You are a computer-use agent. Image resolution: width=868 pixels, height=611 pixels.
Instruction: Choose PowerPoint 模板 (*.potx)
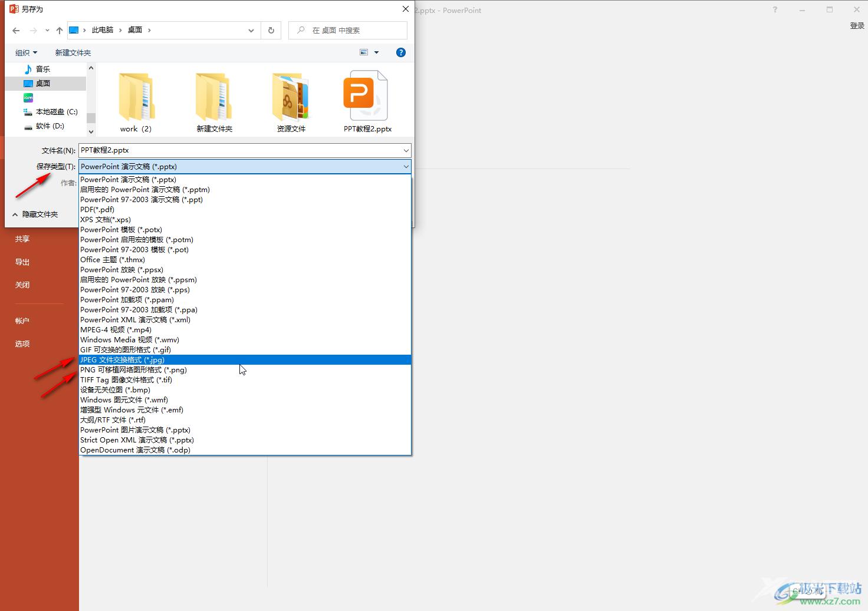pos(245,230)
